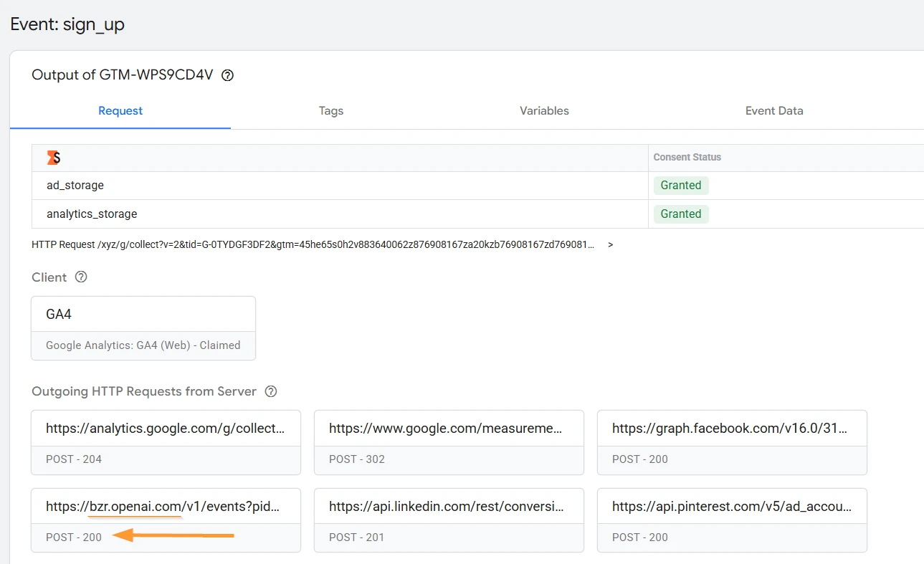This screenshot has height=564, width=924.
Task: Open analytics.google.com collect request card
Action: tap(166, 442)
